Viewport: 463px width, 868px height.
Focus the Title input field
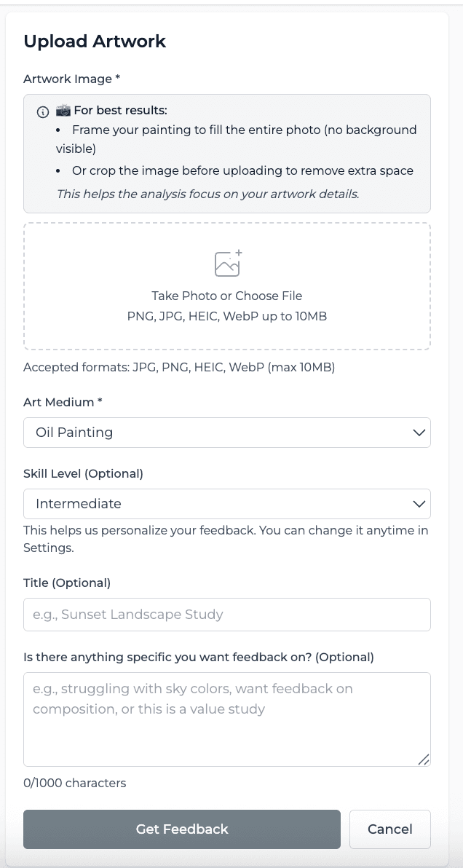(x=226, y=615)
